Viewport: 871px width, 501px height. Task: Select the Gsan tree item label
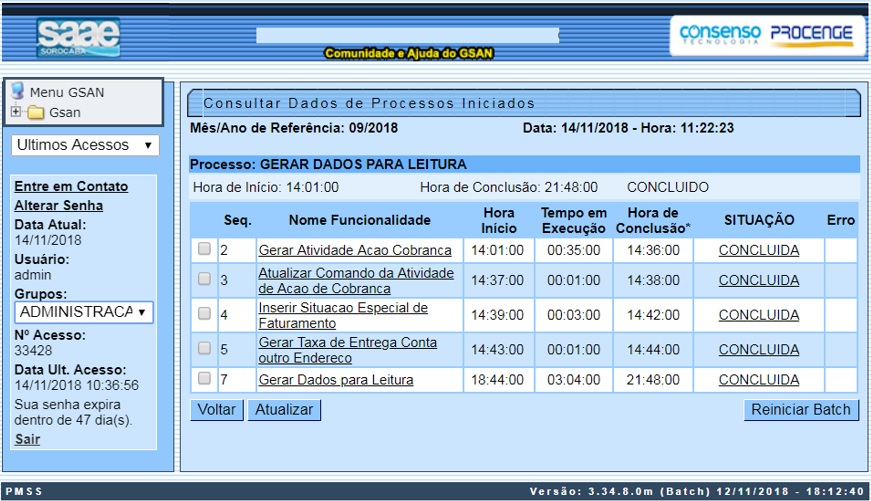[64, 113]
